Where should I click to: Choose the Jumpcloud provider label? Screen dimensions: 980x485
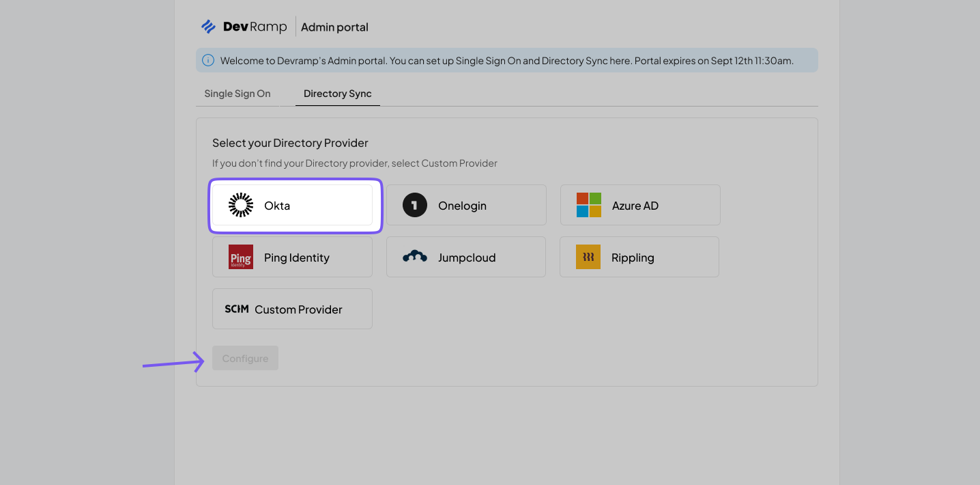coord(467,258)
